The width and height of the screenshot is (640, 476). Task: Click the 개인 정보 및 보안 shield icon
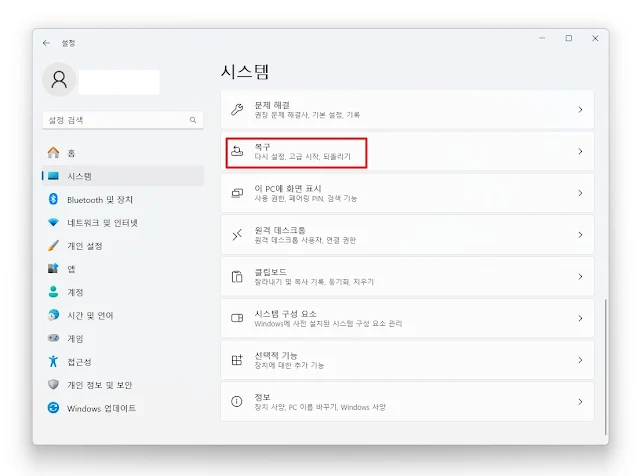(x=53, y=385)
